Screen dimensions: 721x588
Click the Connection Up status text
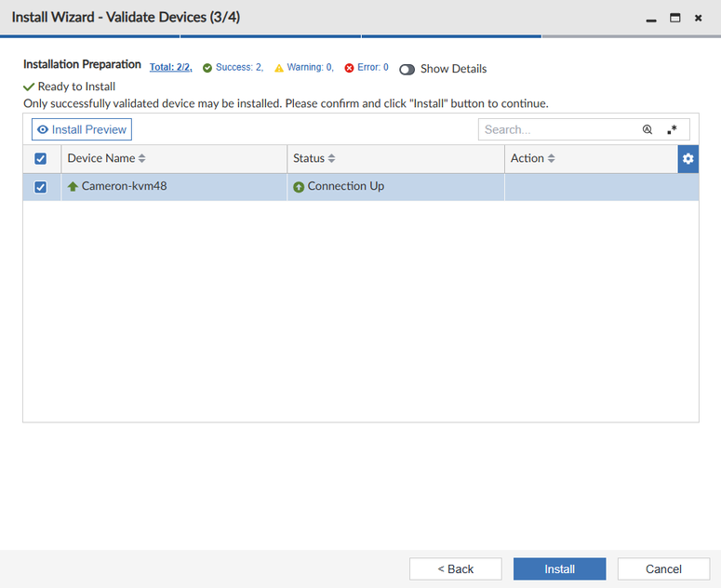tap(346, 186)
